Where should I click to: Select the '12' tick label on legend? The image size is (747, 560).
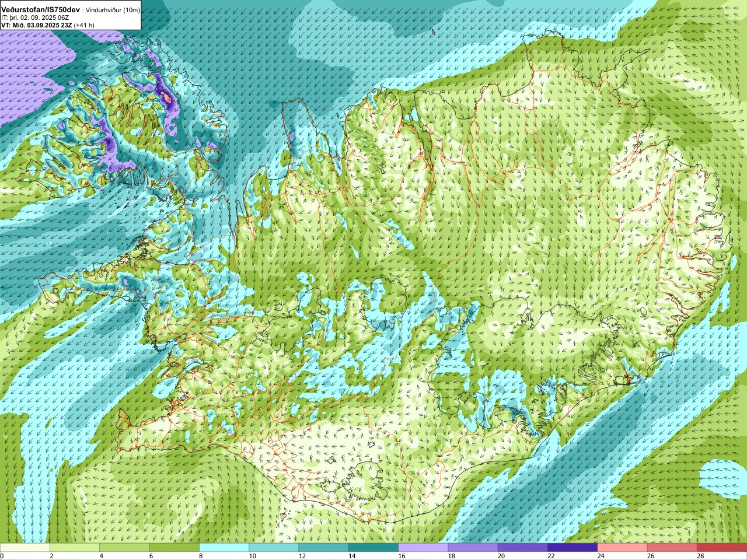click(x=302, y=556)
